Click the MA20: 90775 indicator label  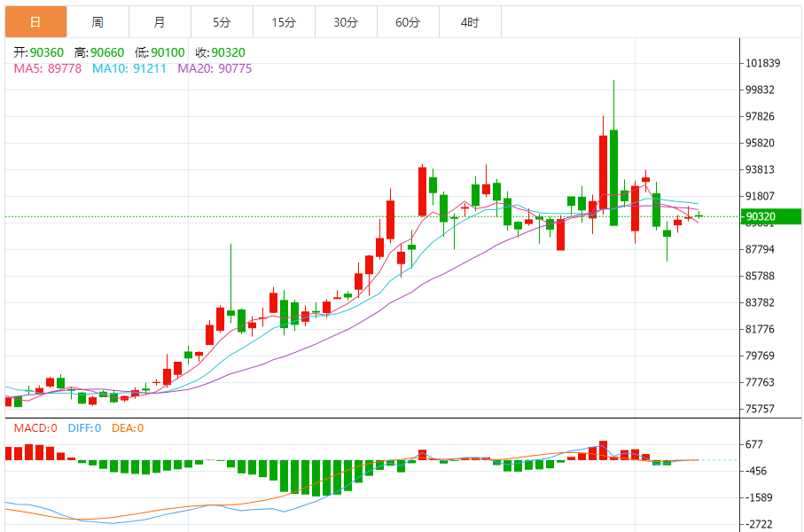(215, 68)
